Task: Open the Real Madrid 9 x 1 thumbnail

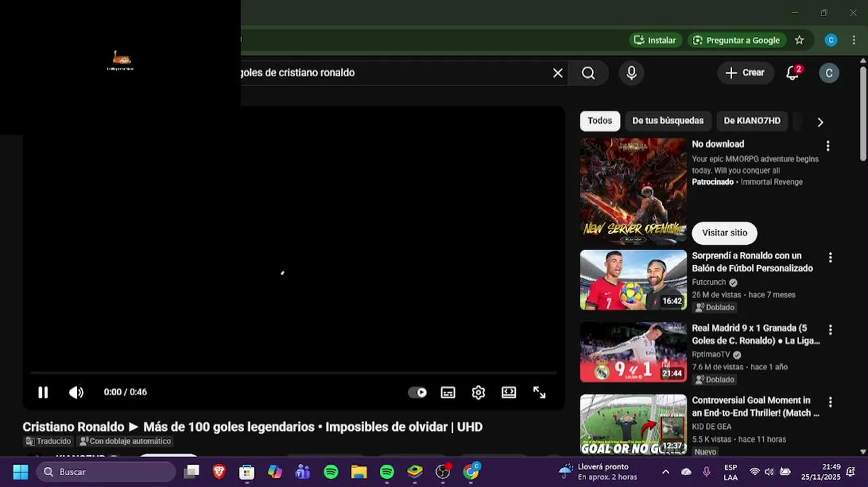Action: 633,352
